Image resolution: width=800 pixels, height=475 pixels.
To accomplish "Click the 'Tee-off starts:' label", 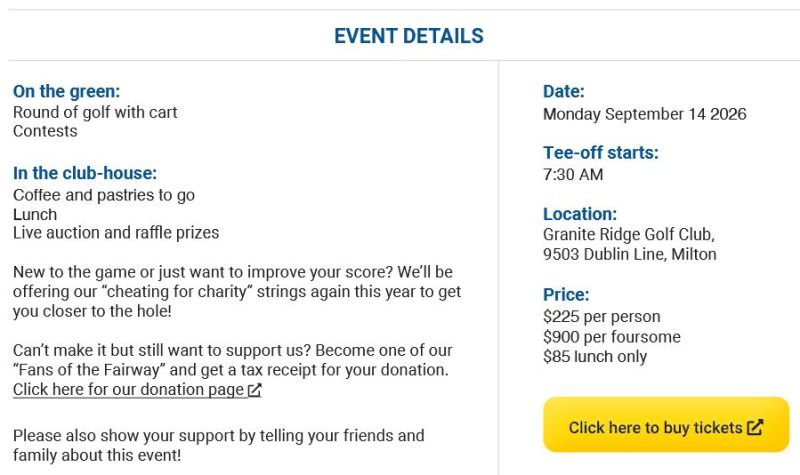I will (601, 153).
